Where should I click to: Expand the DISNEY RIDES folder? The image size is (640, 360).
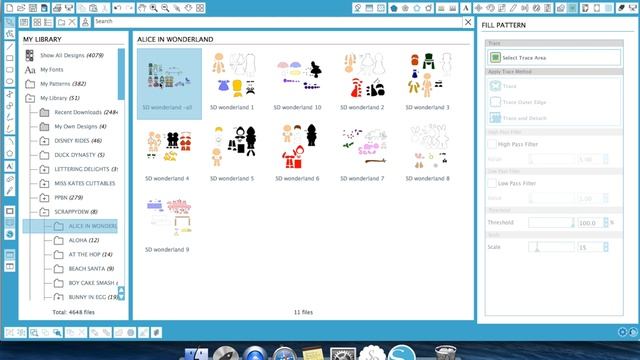44,141
